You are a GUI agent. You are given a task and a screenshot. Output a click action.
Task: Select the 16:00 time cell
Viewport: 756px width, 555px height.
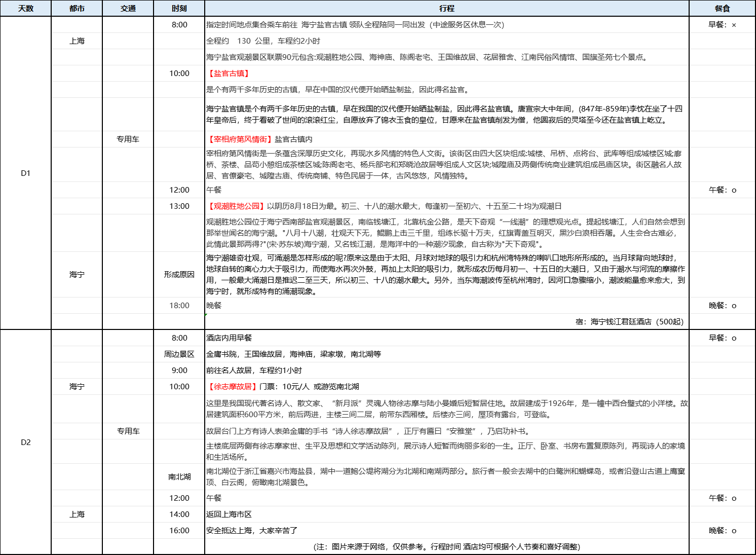coord(179,531)
